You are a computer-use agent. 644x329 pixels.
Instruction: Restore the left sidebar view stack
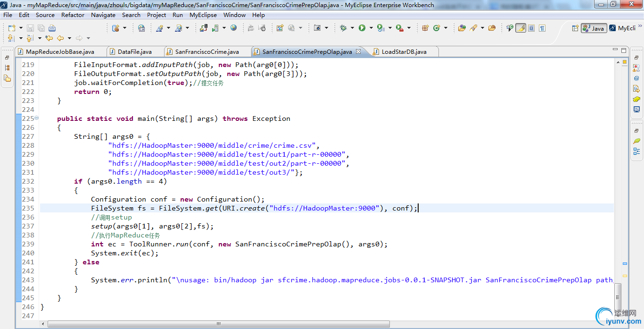(7, 57)
